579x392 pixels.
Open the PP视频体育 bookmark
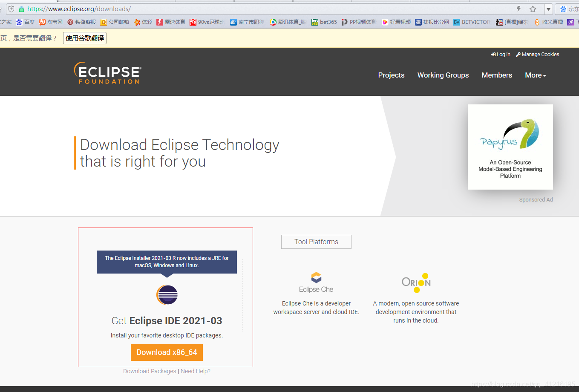pos(359,22)
